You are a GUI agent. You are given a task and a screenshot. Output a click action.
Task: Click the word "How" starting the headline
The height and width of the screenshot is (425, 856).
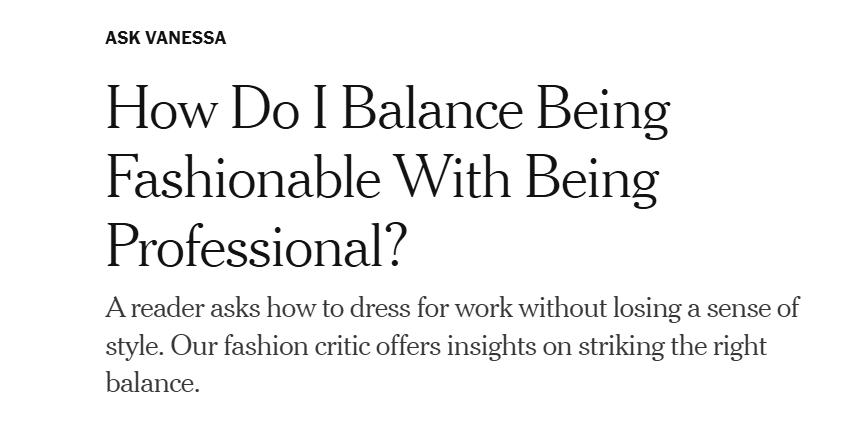(x=160, y=109)
